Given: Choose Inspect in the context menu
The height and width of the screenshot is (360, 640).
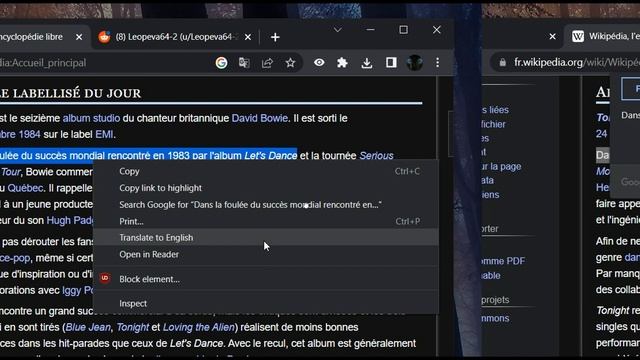Looking at the screenshot, I should click(266, 303).
